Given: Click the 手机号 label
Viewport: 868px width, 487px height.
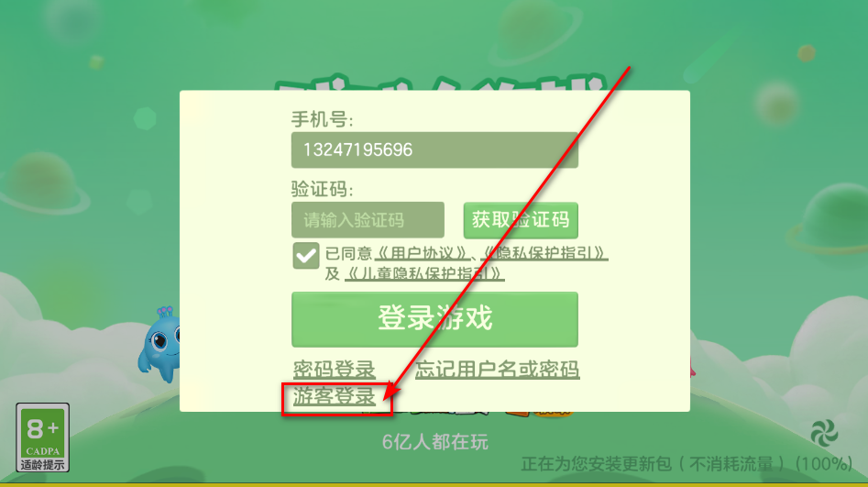Looking at the screenshot, I should click(323, 119).
